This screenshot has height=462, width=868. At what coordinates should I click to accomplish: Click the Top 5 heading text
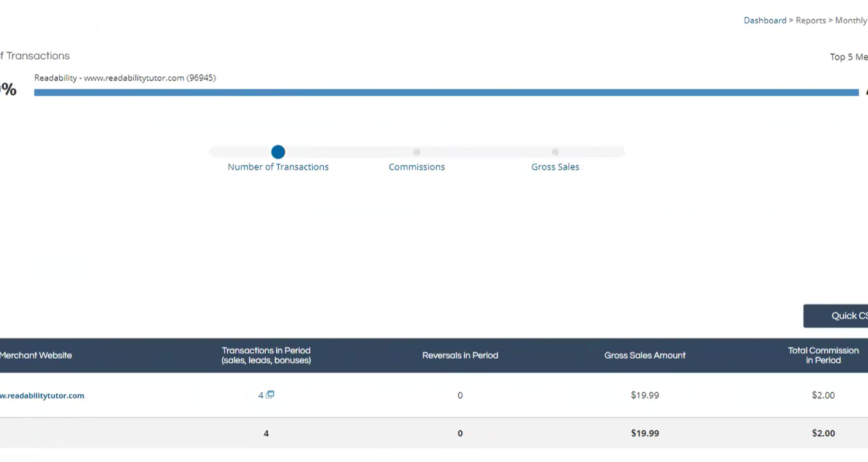click(x=848, y=57)
